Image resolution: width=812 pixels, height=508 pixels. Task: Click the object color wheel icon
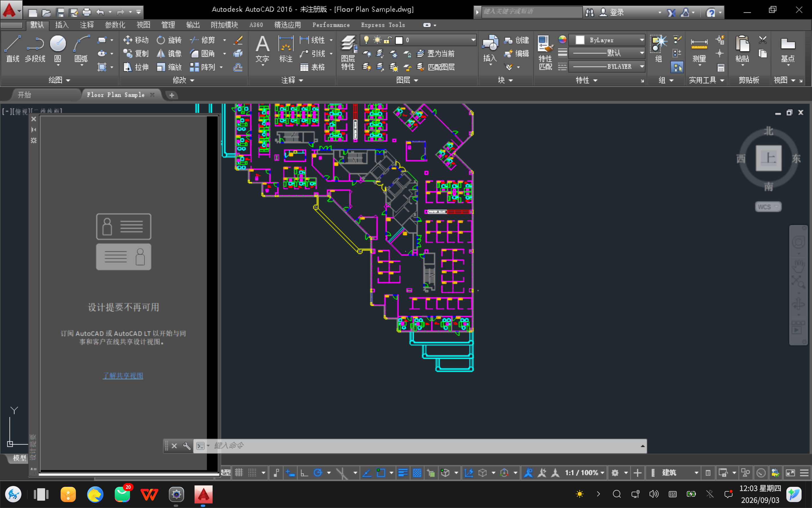563,40
